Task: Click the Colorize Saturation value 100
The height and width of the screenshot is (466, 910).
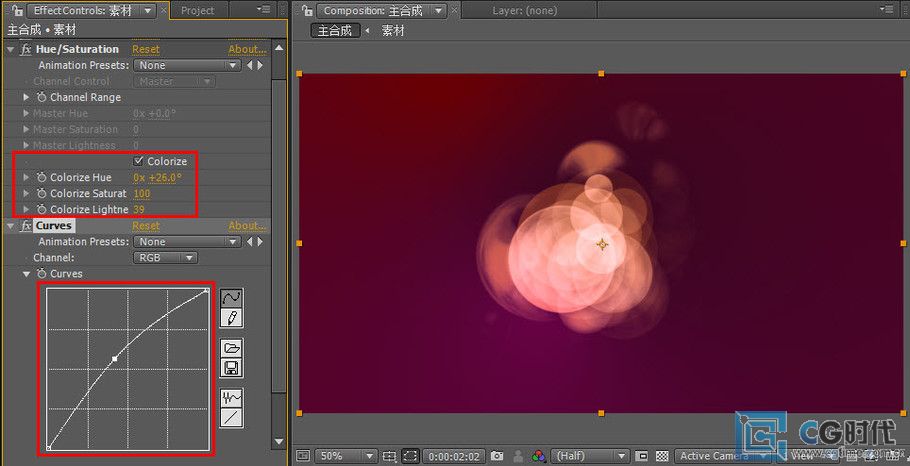Action: tap(142, 194)
